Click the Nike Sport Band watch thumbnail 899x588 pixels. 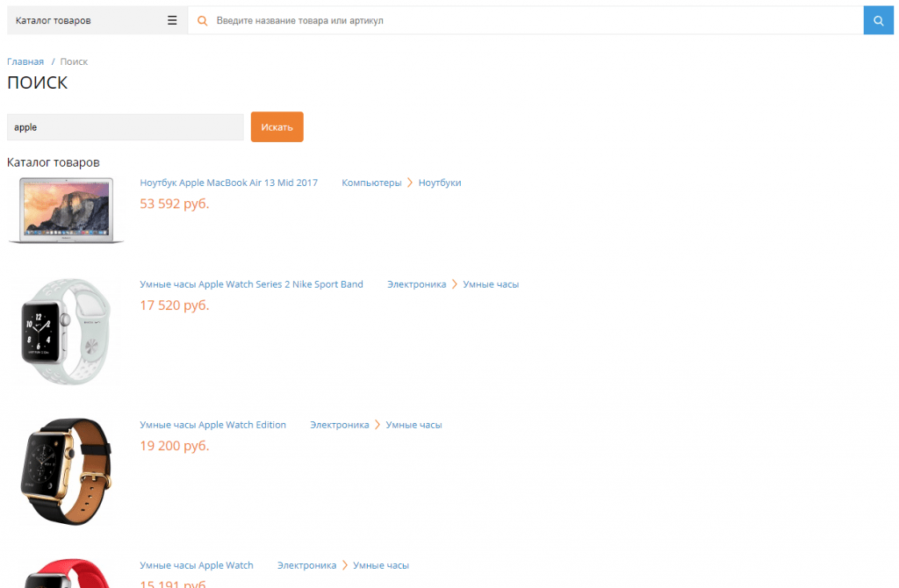click(66, 332)
